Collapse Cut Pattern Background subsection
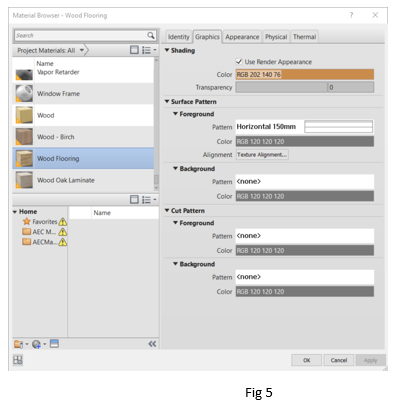 (x=175, y=264)
